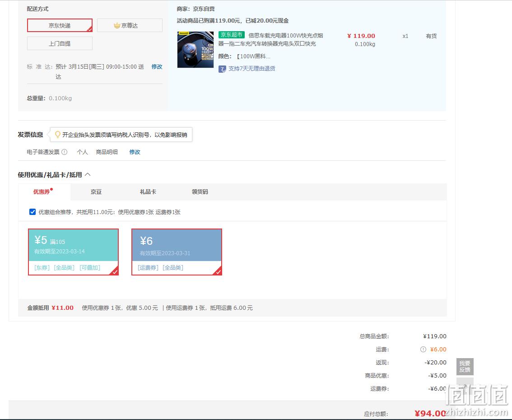Click the 7-day return badge icon
Image resolution: width=512 pixels, height=420 pixels.
click(x=222, y=69)
